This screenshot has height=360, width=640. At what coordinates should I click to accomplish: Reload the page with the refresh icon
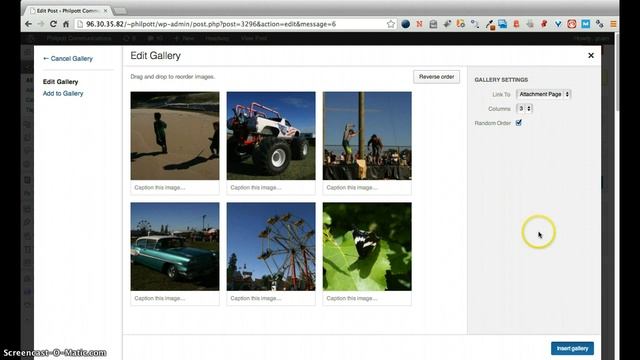point(53,24)
